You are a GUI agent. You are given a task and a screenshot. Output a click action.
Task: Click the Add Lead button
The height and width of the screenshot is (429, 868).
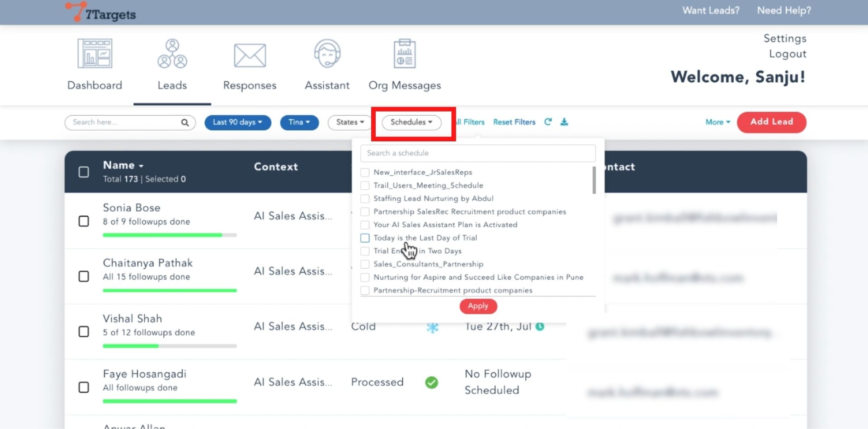tap(771, 122)
